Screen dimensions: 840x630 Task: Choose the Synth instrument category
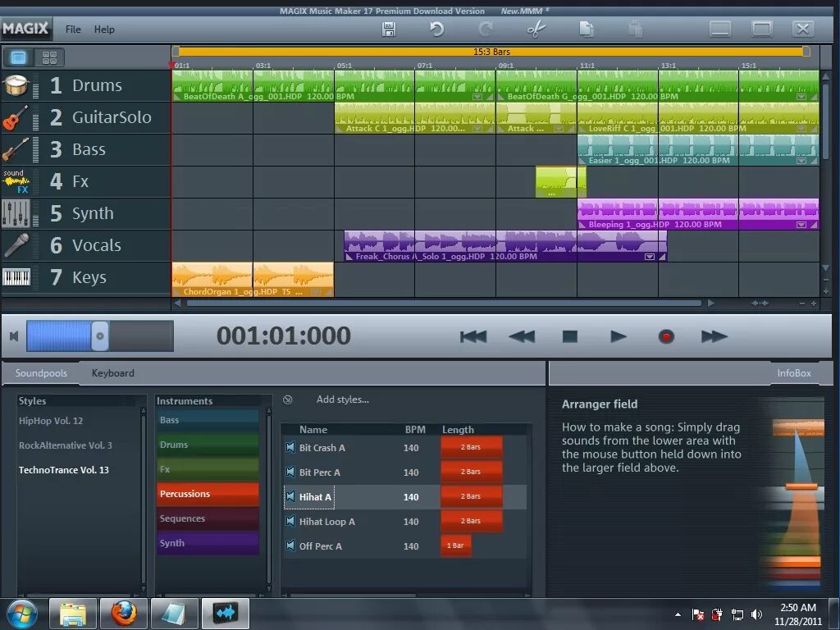pos(208,543)
